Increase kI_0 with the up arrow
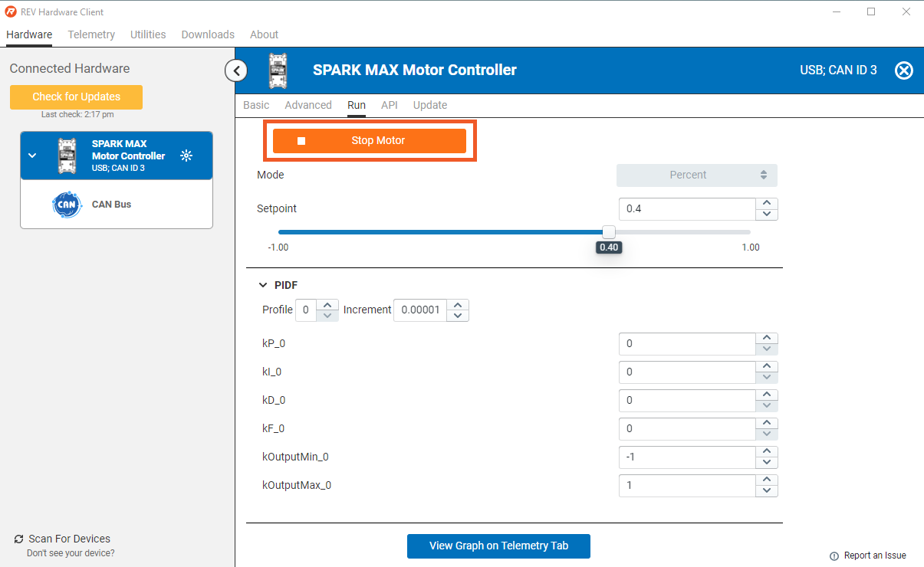 [767, 366]
